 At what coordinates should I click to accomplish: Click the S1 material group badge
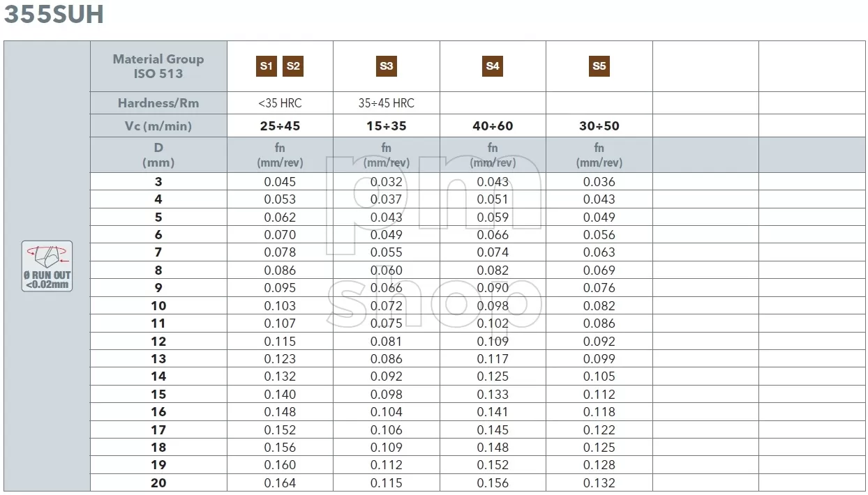tap(266, 66)
